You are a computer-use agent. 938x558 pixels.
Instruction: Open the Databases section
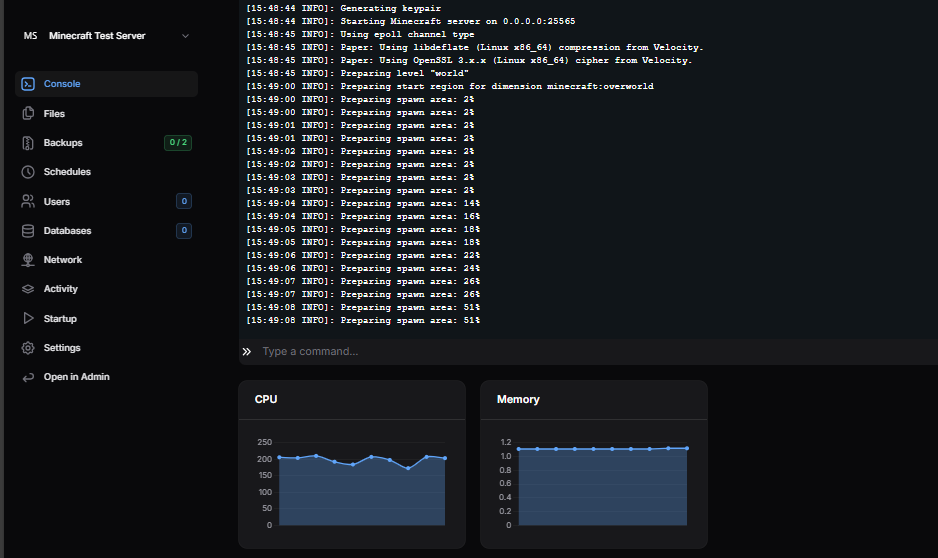(x=68, y=231)
